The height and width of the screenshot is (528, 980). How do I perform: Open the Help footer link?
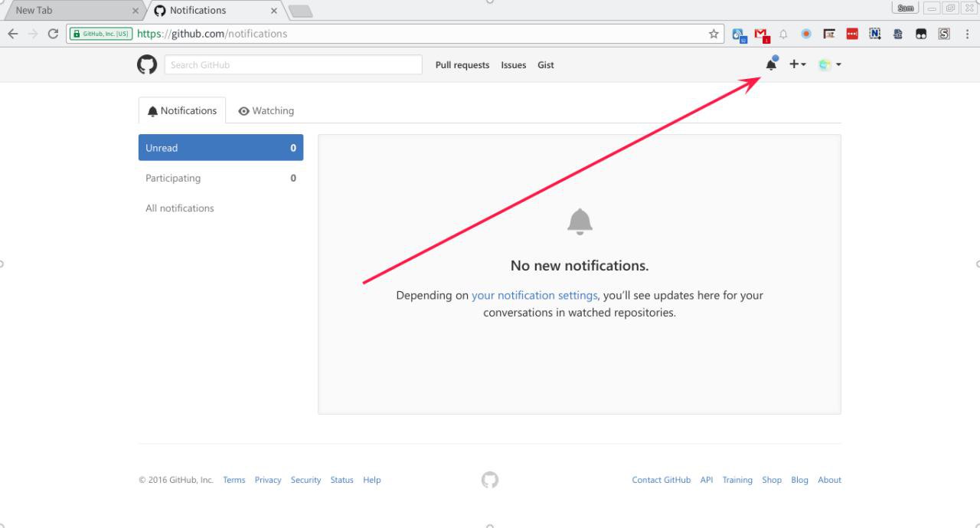[x=372, y=480]
